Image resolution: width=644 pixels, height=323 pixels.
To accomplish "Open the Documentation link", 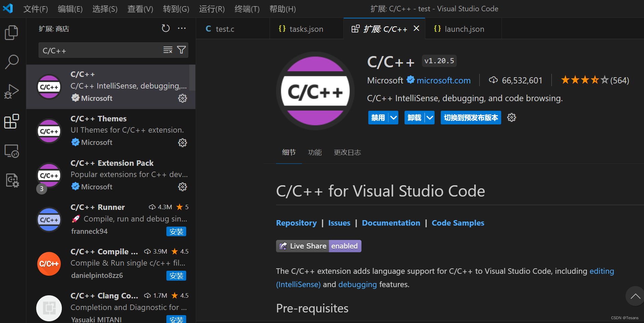I will 391,223.
